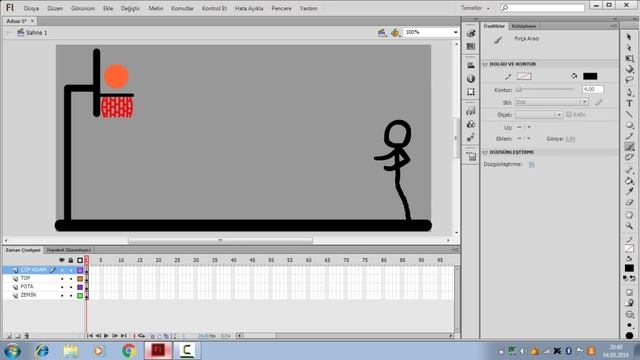The height and width of the screenshot is (360, 640).
Task: Select the Pen tool in tools panel
Action: point(629,93)
